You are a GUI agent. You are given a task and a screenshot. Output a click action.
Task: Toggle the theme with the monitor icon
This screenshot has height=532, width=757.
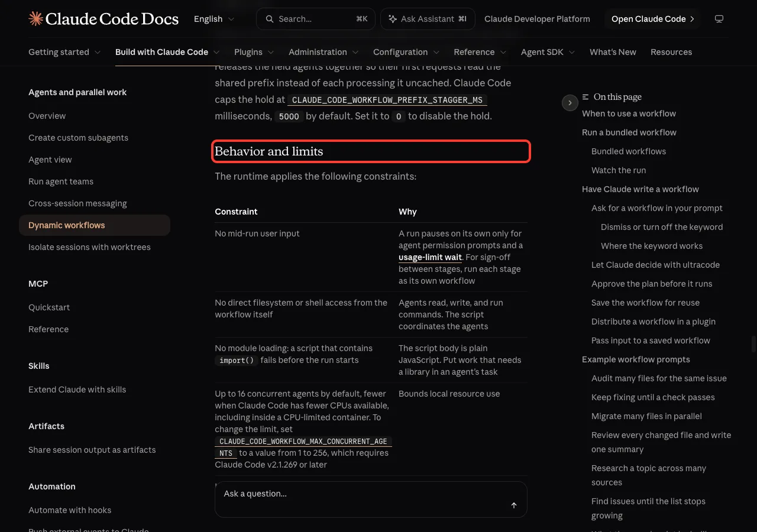click(719, 19)
